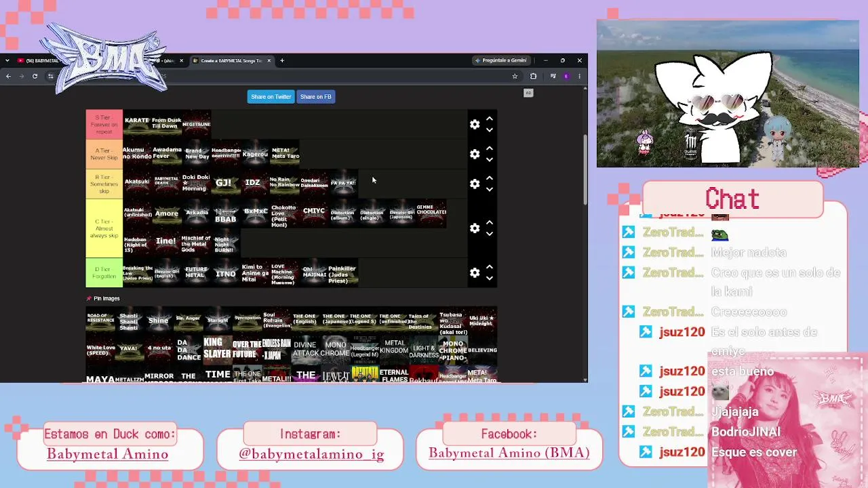The height and width of the screenshot is (488, 868).
Task: Click the B Tier - Sometimes skip label
Action: coord(104,184)
